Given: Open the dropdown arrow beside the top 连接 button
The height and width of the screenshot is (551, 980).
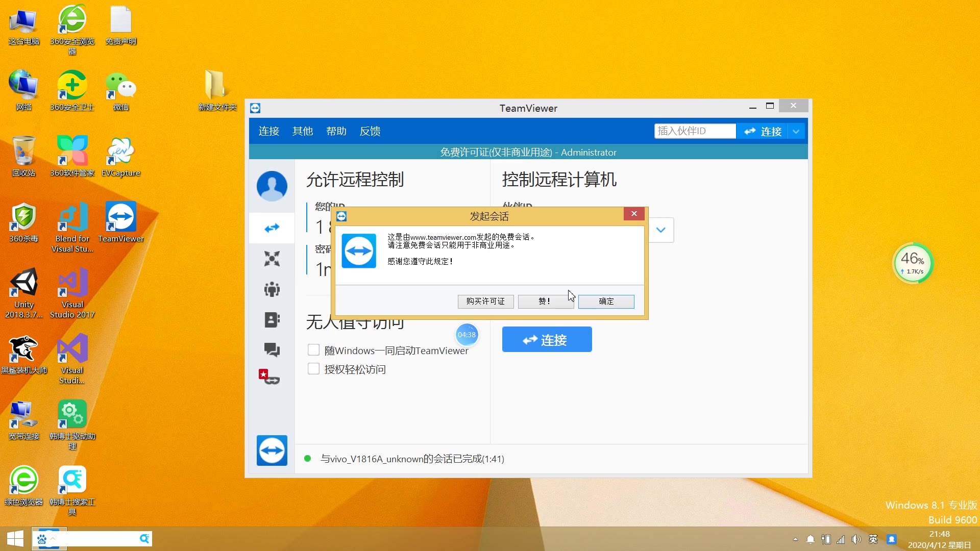Looking at the screenshot, I should point(796,131).
